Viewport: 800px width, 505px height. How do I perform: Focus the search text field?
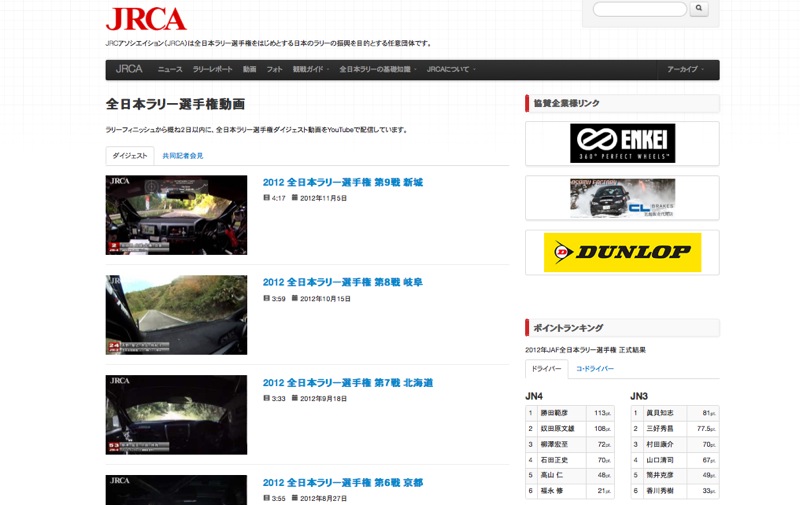(x=640, y=9)
